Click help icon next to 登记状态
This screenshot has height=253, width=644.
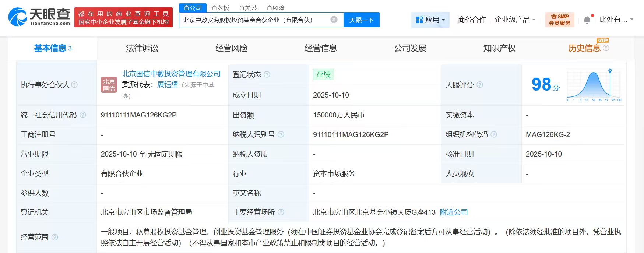267,74
